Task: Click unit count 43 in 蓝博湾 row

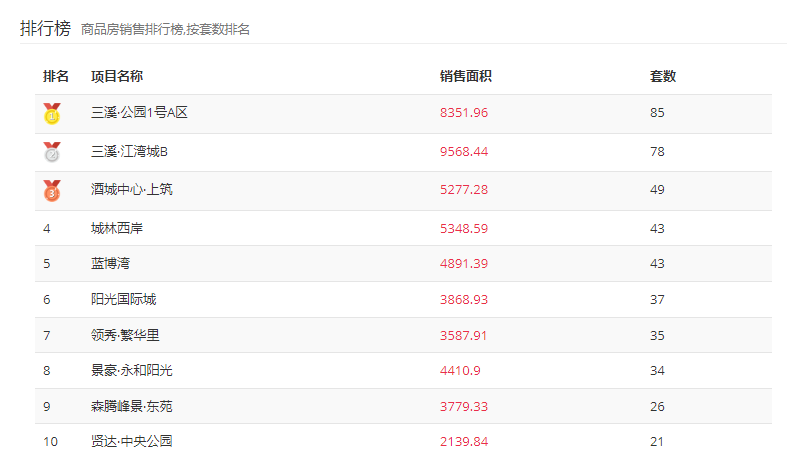Action: (657, 263)
